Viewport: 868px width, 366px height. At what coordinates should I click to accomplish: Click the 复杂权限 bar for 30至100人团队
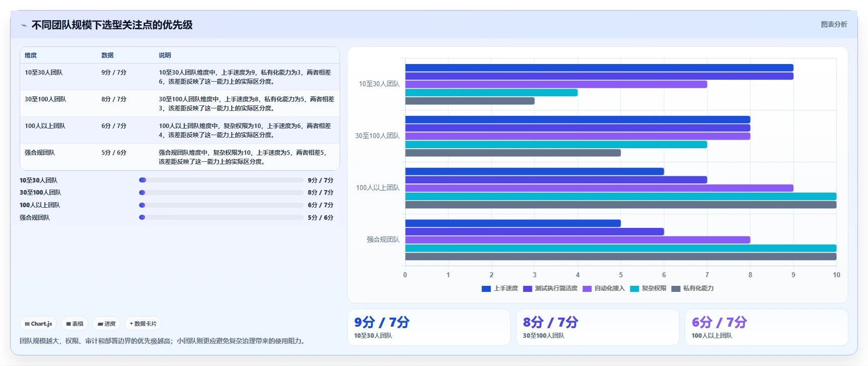click(x=556, y=145)
